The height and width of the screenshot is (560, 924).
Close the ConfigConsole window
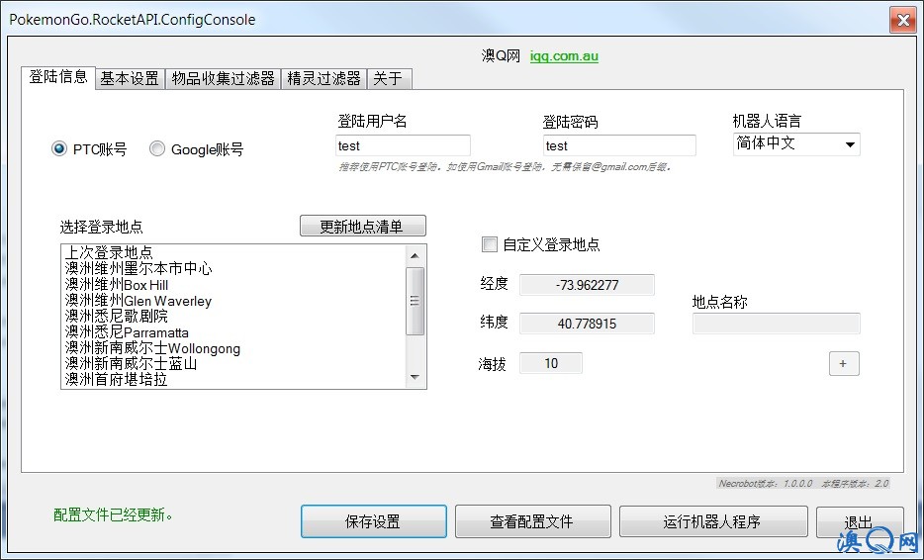903,20
